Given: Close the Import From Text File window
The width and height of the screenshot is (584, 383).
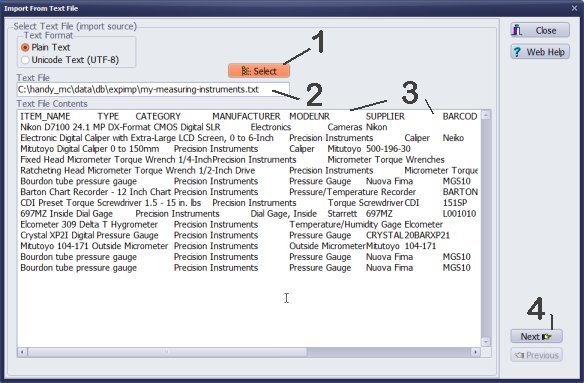Looking at the screenshot, I should click(574, 8).
